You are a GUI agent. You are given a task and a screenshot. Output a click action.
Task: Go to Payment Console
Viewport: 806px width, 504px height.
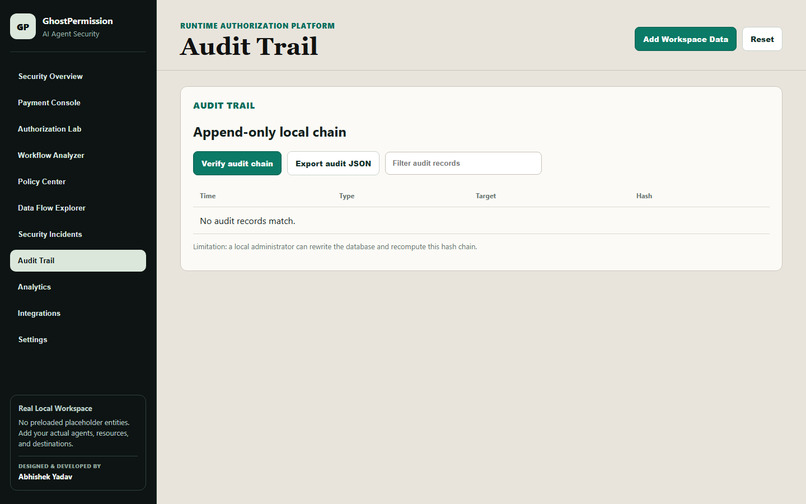78,102
